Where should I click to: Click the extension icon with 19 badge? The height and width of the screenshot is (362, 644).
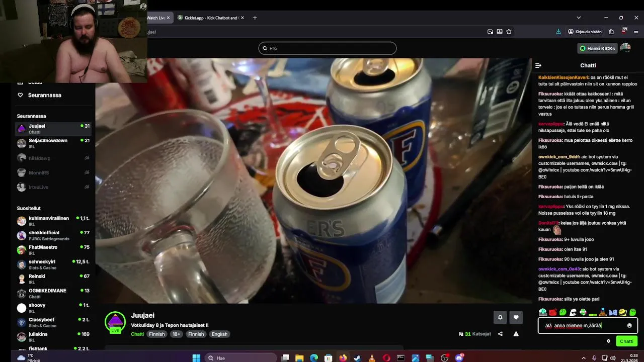(x=624, y=31)
